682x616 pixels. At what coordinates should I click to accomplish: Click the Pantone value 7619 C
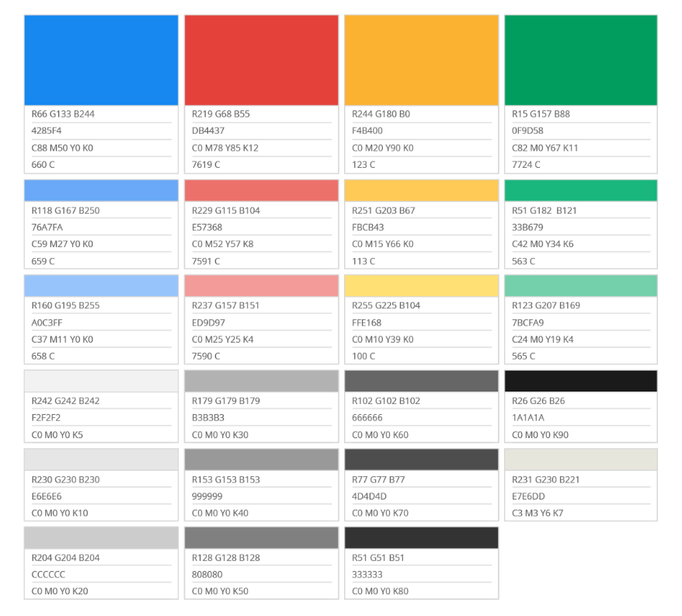point(206,165)
